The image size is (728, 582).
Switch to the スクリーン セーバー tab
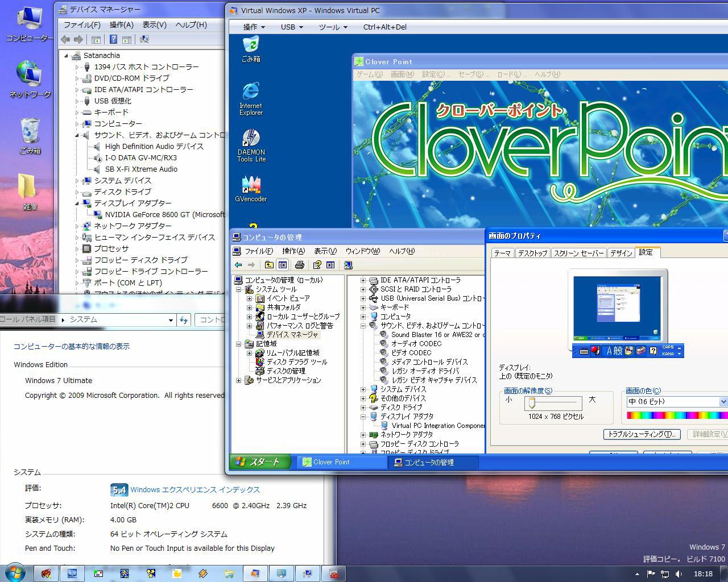(x=578, y=253)
